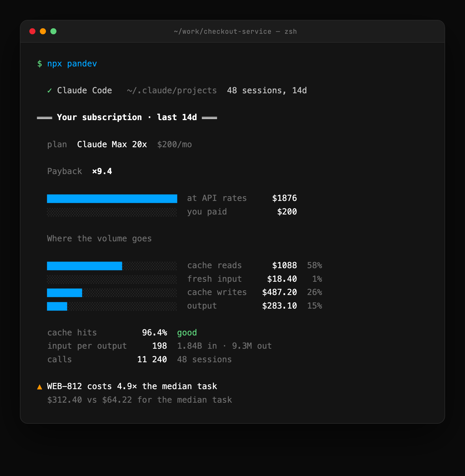
Task: Click the $200 paid amount
Action: point(287,212)
